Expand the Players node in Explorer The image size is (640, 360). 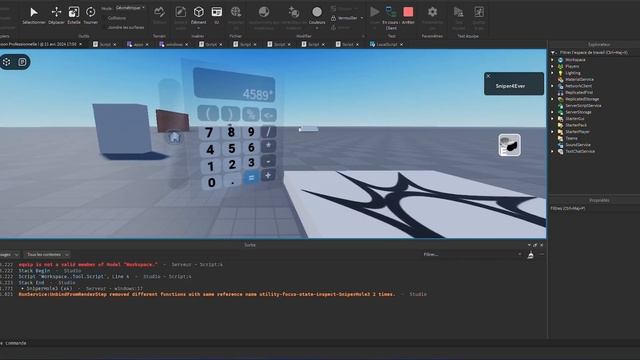[x=553, y=66]
